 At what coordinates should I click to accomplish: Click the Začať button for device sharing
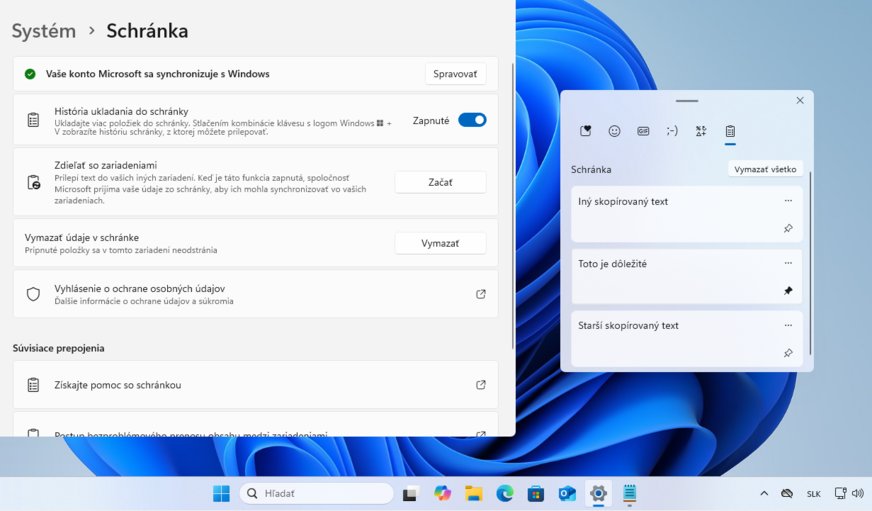point(440,182)
